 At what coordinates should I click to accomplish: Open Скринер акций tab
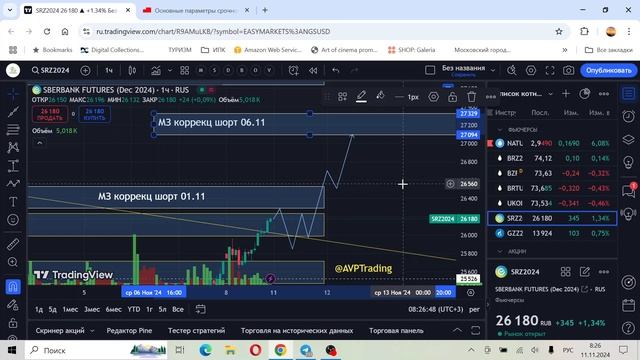click(60, 331)
